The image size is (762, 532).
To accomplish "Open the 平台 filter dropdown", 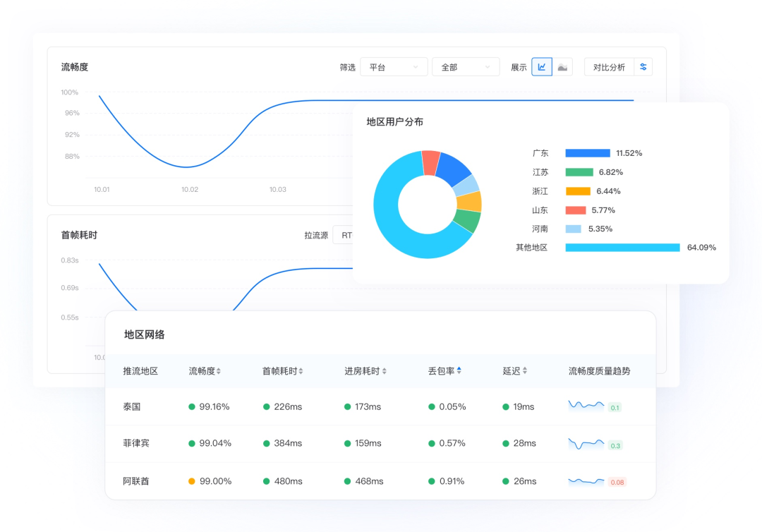I will [x=394, y=67].
